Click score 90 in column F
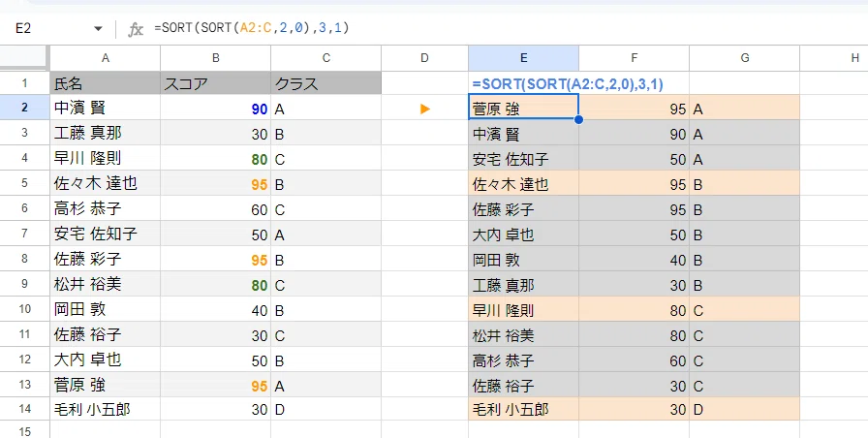Screen dimensions: 868x438 point(677,135)
